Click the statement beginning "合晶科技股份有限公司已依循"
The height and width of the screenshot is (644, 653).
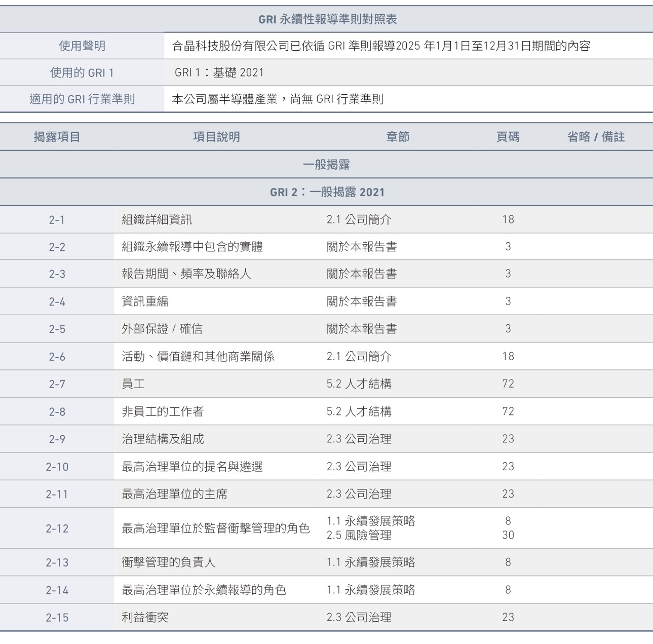tap(381, 46)
